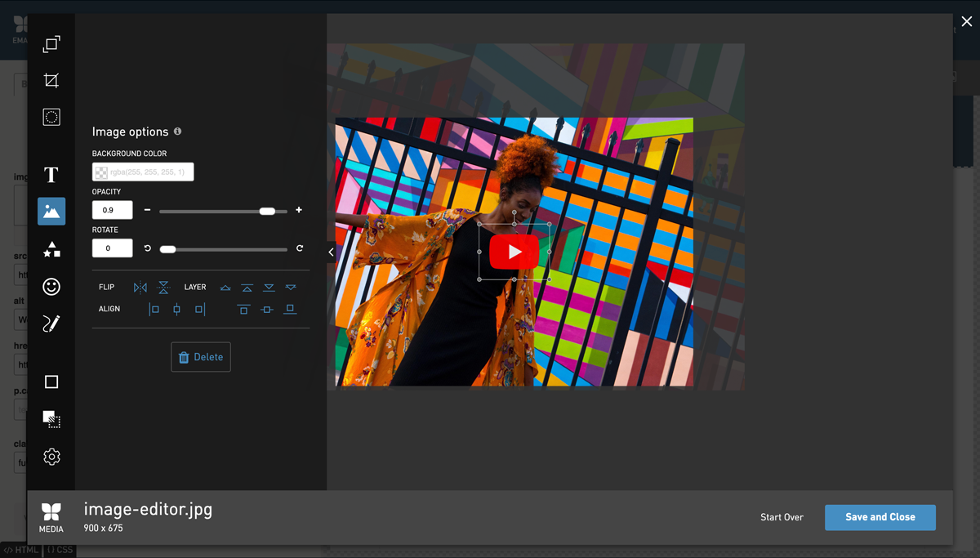Switch to the CSS tab
This screenshot has width=980, height=558.
tap(60, 550)
